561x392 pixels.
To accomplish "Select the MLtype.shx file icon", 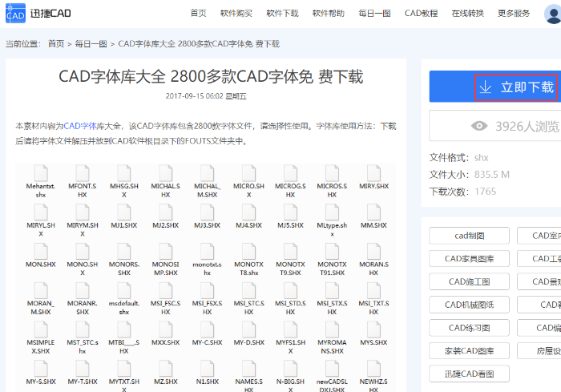I will pyautogui.click(x=332, y=212).
